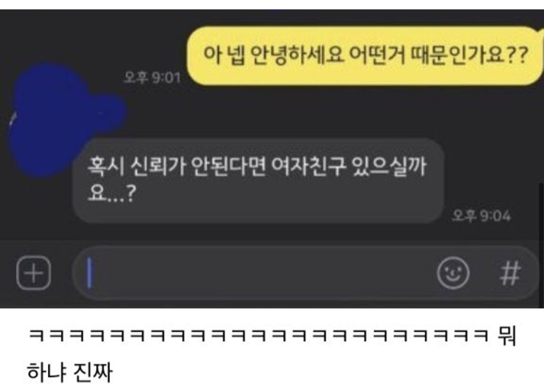The width and height of the screenshot is (544, 392).
Task: Click '때문인가요??' in the sent message
Action: pos(469,55)
